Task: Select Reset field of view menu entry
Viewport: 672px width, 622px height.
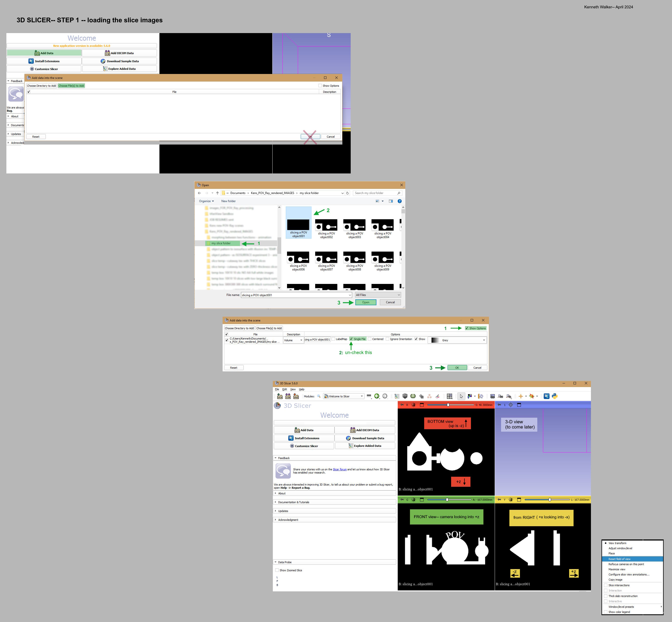Action: [619, 559]
